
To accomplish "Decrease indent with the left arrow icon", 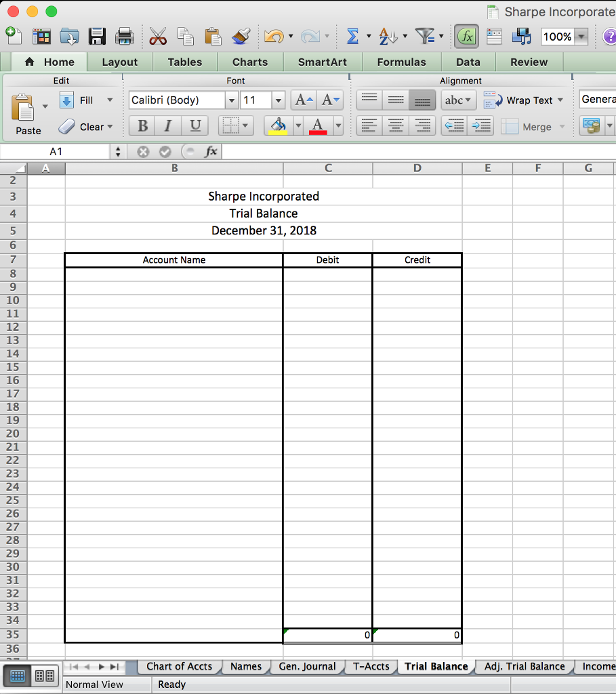I will (x=454, y=126).
